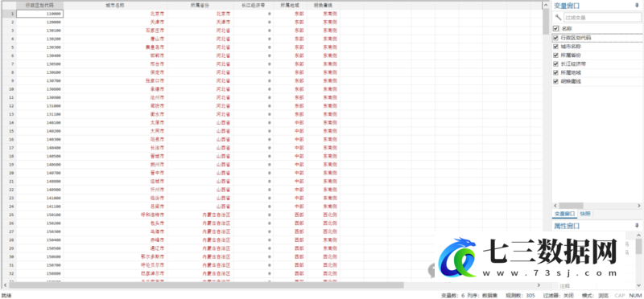Click the 保定市 cell
644x299 pixels.
pyautogui.click(x=115, y=72)
